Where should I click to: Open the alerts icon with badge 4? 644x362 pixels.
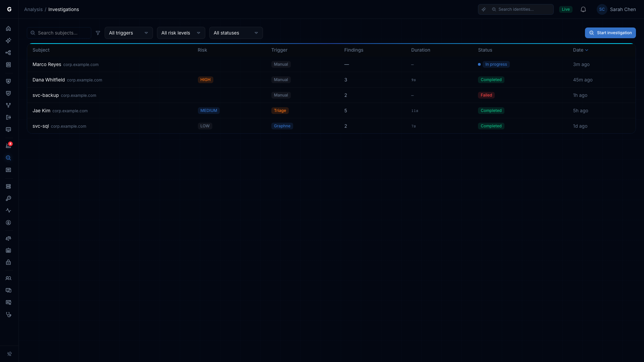pos(8,145)
